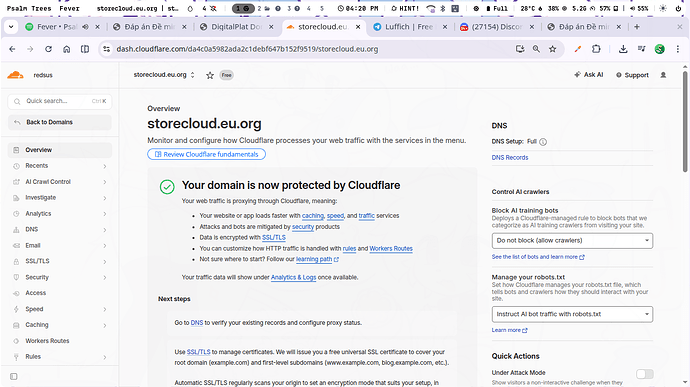This screenshot has height=387, width=690.
Task: Click Back to Domains button
Action: point(60,122)
